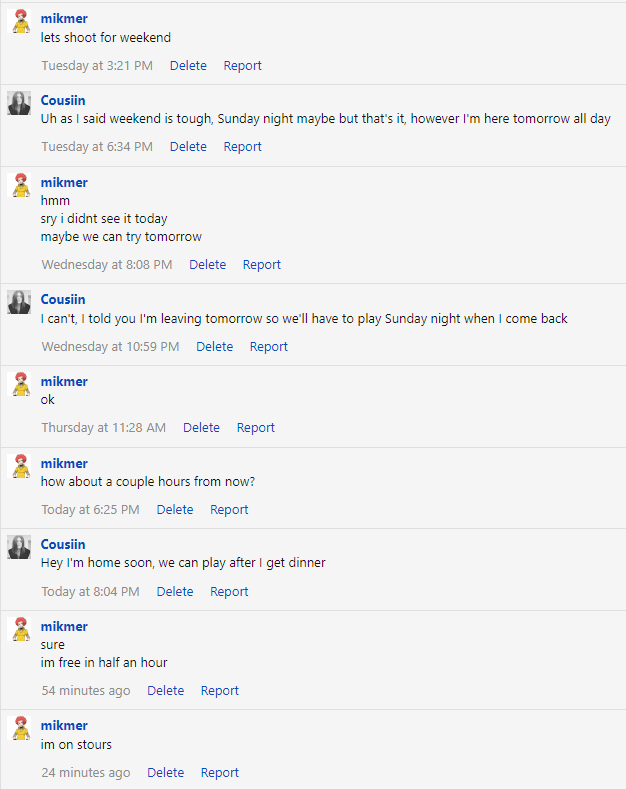Screen dimensions: 626x789
Task: Delete the 'lets shoot for weekend' message
Action: (188, 66)
